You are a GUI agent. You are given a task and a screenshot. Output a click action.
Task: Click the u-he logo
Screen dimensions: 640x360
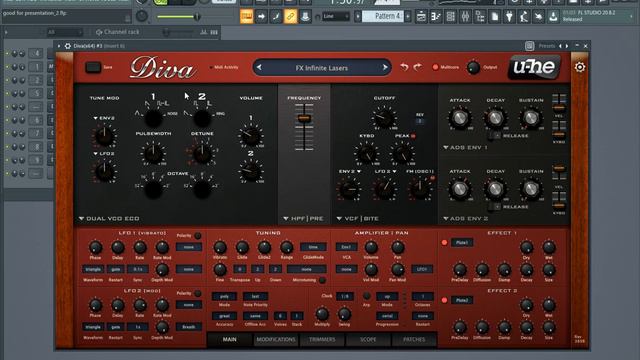click(x=534, y=67)
